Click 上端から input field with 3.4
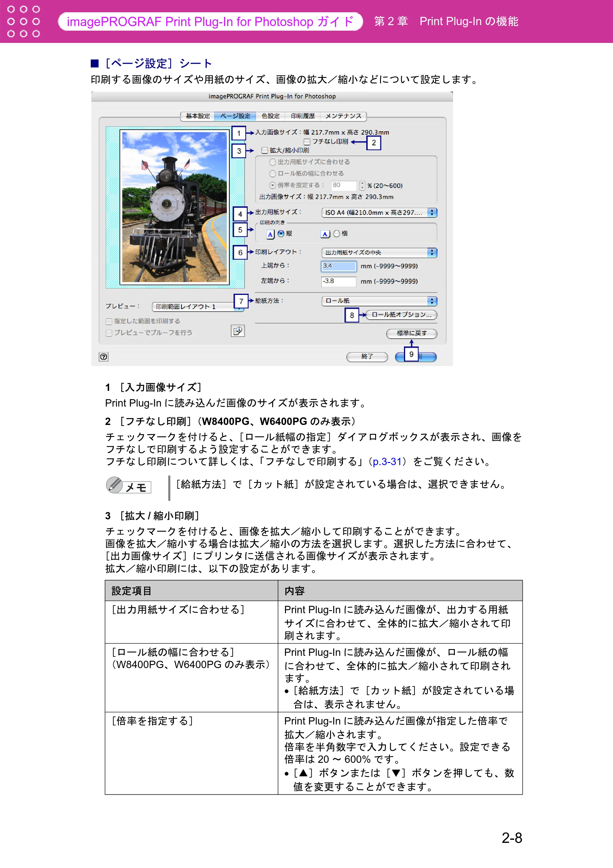 coord(339,266)
